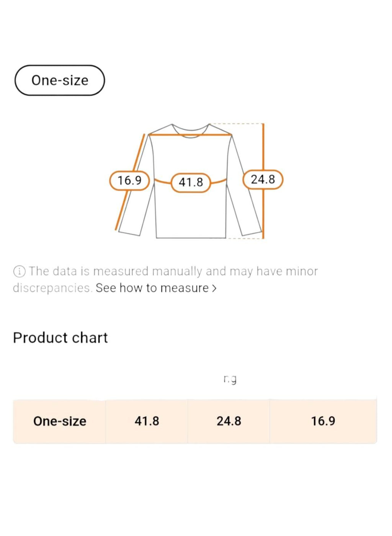This screenshot has width=392, height=536.
Task: Click the dashed guide line atop the diagram
Action: coord(237,124)
